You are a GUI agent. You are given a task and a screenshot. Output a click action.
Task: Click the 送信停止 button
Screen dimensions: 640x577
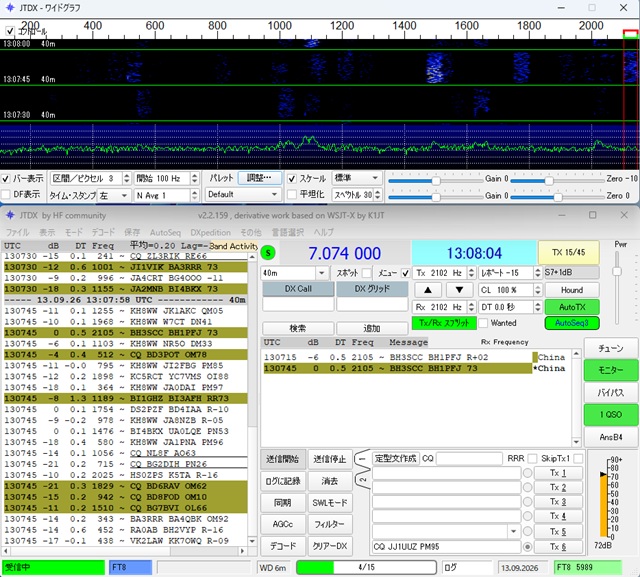(330, 459)
